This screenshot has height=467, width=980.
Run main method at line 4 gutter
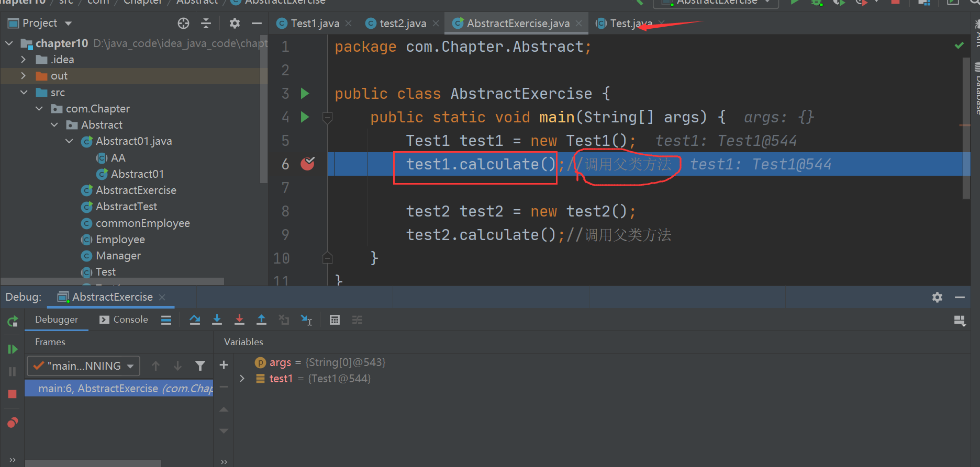(305, 117)
